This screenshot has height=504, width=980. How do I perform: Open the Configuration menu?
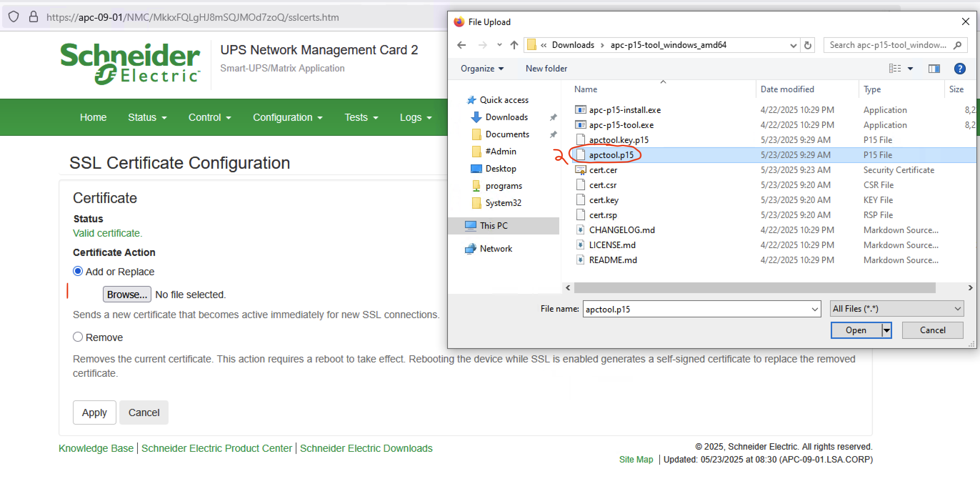click(x=287, y=117)
